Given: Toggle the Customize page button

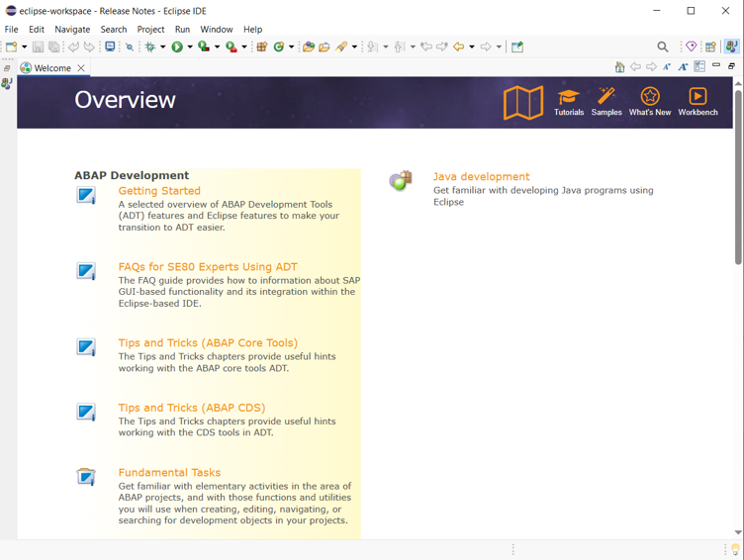Looking at the screenshot, I should 699,66.
